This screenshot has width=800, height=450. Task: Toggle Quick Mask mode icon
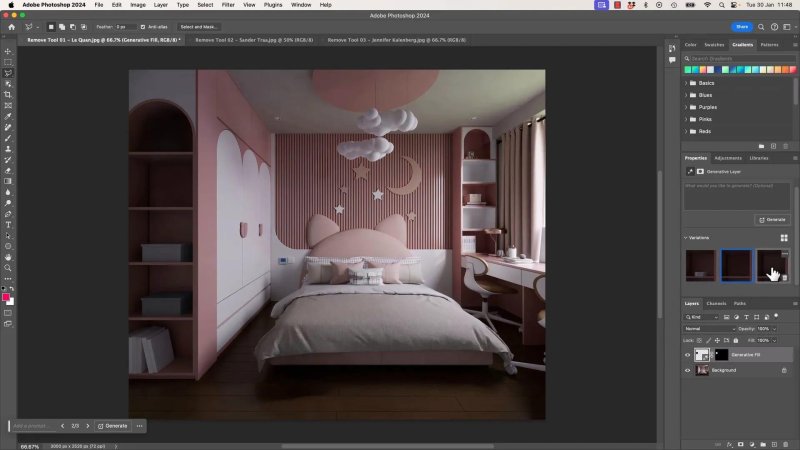point(8,313)
